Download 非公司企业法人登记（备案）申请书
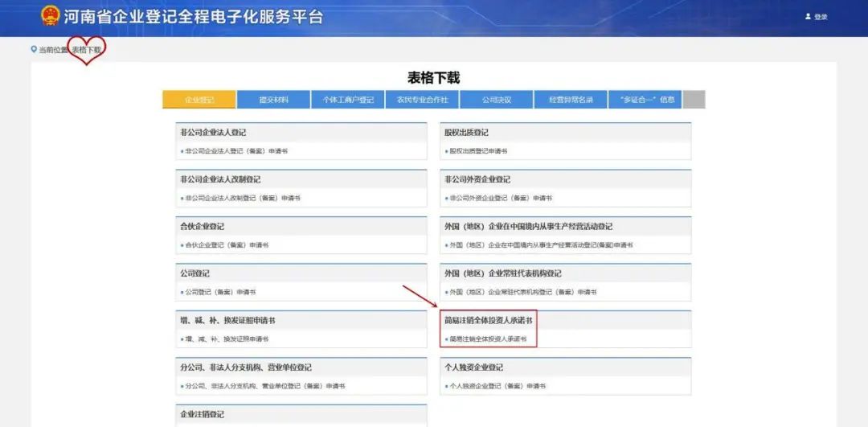The image size is (868, 427). (236, 151)
